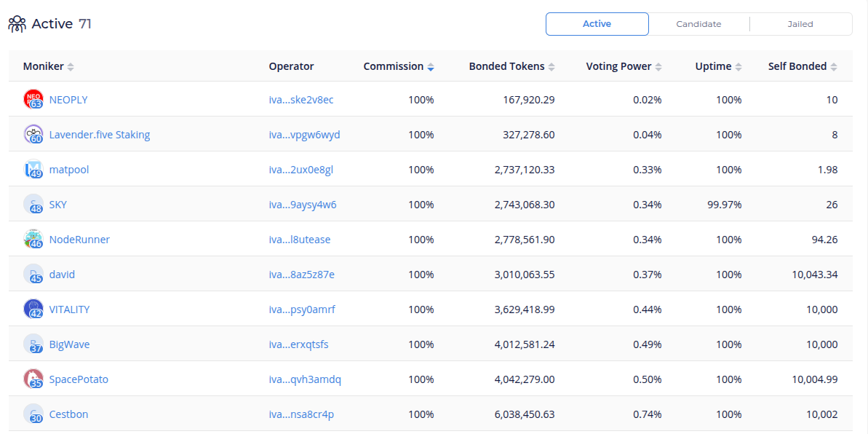The width and height of the screenshot is (868, 434).
Task: Click the SpacePotato validator avatar icon
Action: click(x=33, y=379)
